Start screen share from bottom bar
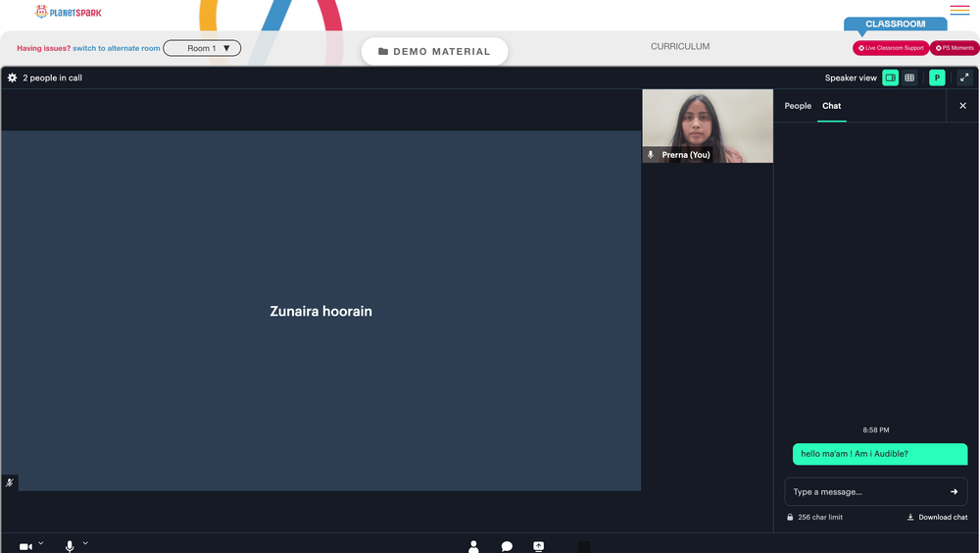This screenshot has height=553, width=980. coord(538,546)
